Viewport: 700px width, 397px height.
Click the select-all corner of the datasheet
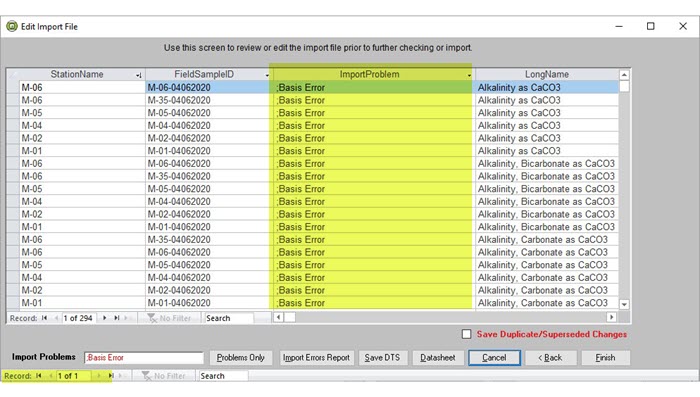(13, 74)
